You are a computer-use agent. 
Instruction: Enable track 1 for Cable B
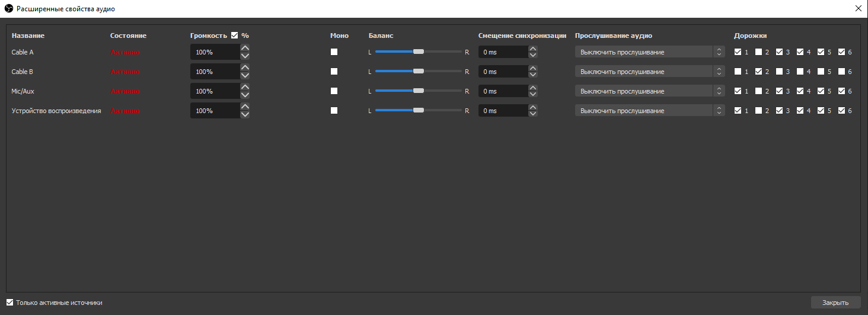click(738, 72)
